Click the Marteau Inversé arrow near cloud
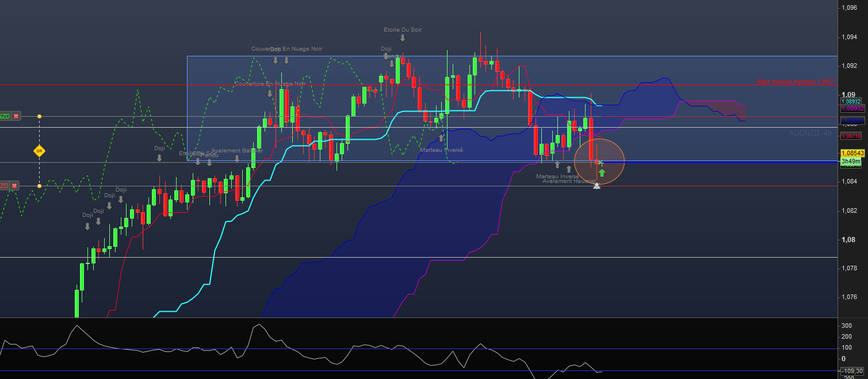This screenshot has height=379, width=868. tap(441, 138)
